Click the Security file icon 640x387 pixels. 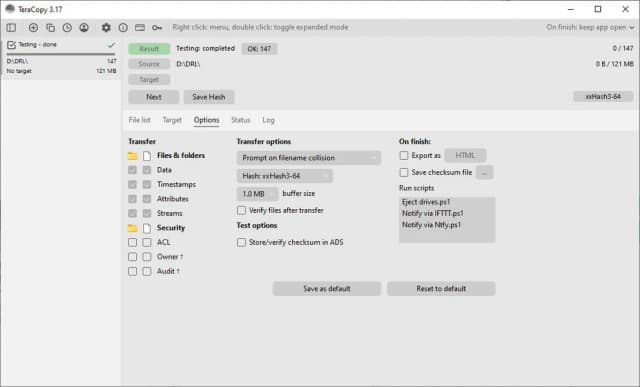click(x=147, y=228)
